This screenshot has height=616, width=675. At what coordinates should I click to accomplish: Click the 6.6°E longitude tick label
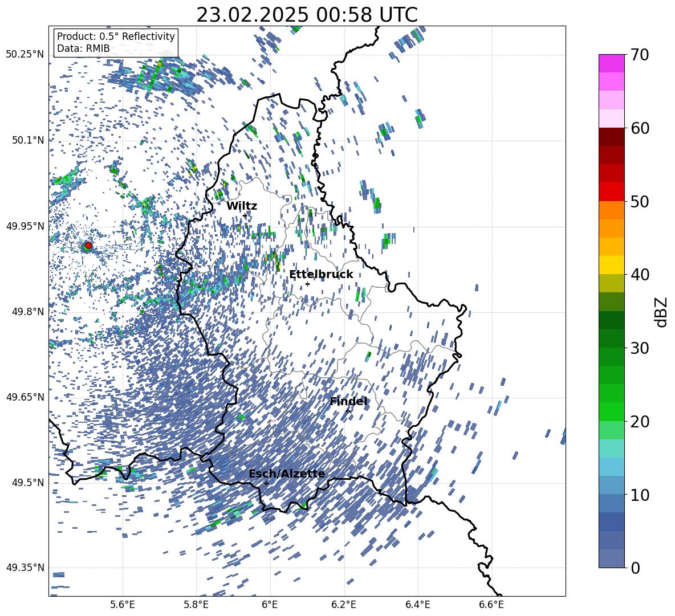click(x=491, y=605)
